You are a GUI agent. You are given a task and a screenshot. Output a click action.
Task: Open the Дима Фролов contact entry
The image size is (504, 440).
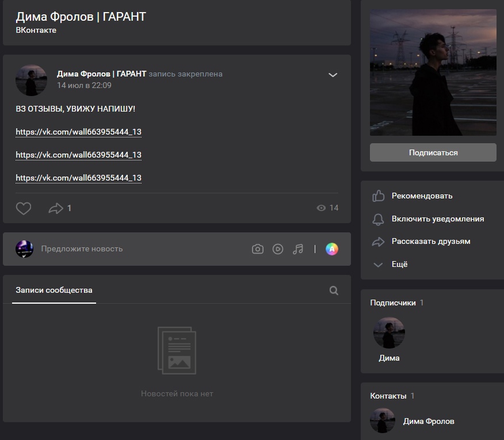428,421
